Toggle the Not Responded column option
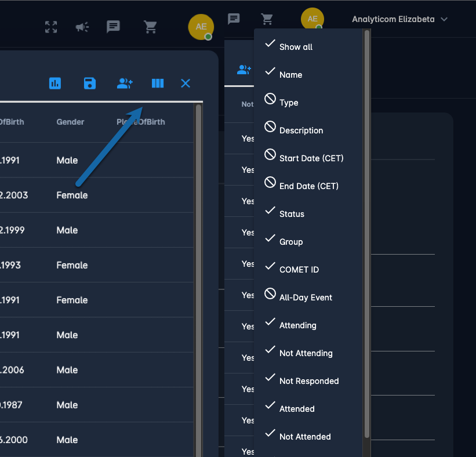 [x=308, y=381]
